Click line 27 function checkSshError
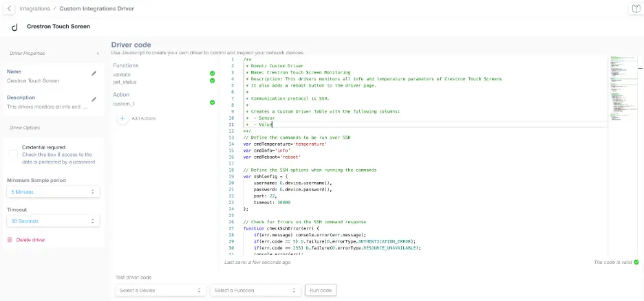Image resolution: width=644 pixels, height=301 pixels. click(281, 228)
